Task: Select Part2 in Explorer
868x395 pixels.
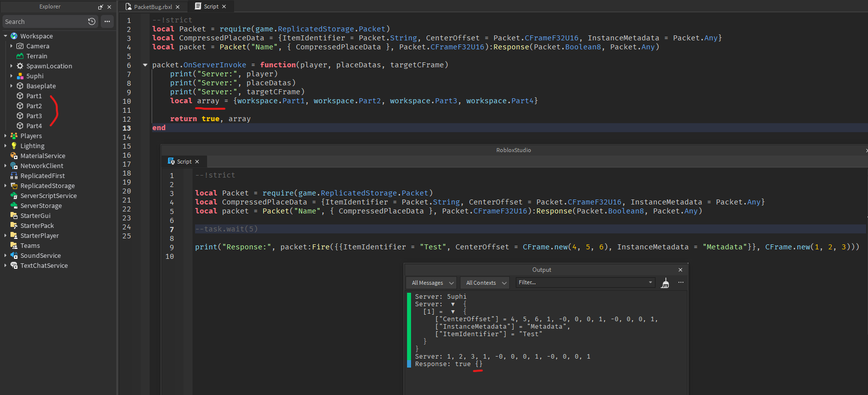Action: 34,106
